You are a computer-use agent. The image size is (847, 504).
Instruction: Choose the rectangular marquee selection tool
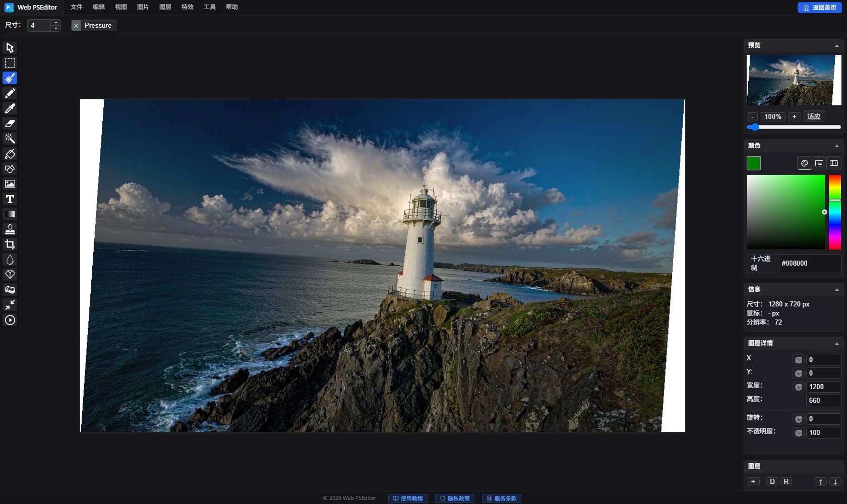pos(10,63)
